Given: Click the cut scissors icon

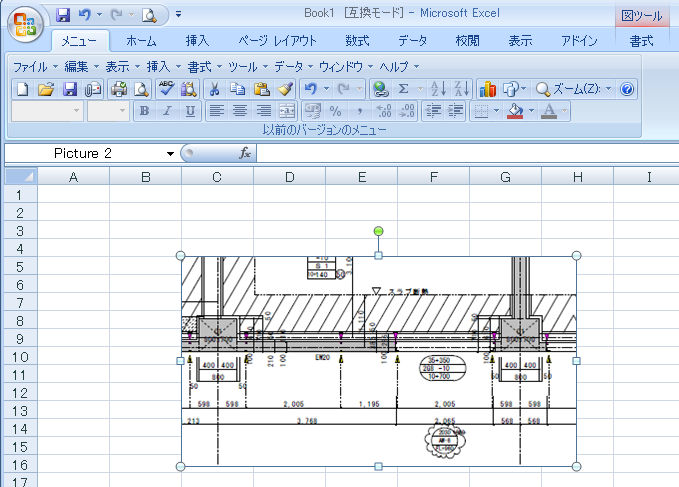Looking at the screenshot, I should pos(214,89).
